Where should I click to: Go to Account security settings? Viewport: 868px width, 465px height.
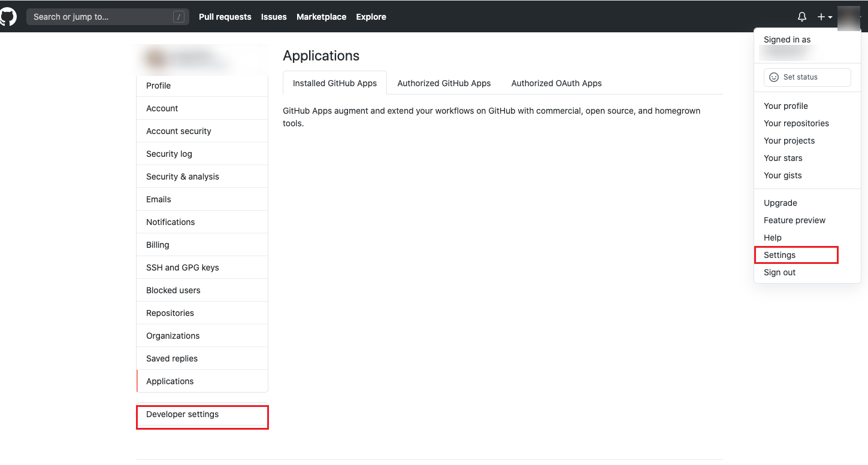click(x=179, y=131)
